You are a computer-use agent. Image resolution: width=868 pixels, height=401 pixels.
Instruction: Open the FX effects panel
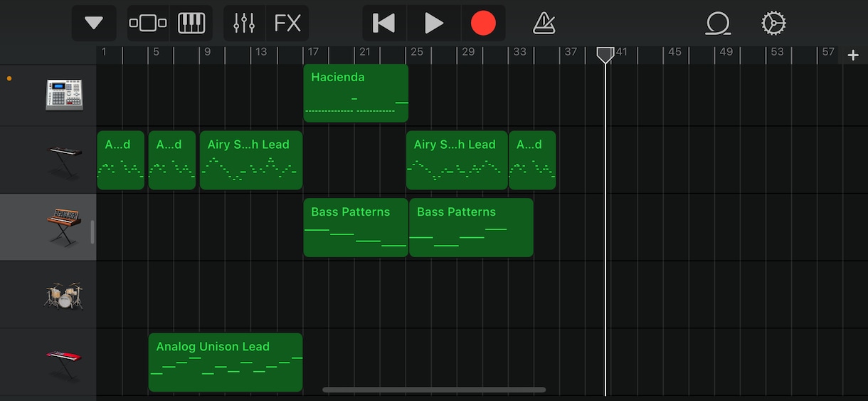click(287, 23)
